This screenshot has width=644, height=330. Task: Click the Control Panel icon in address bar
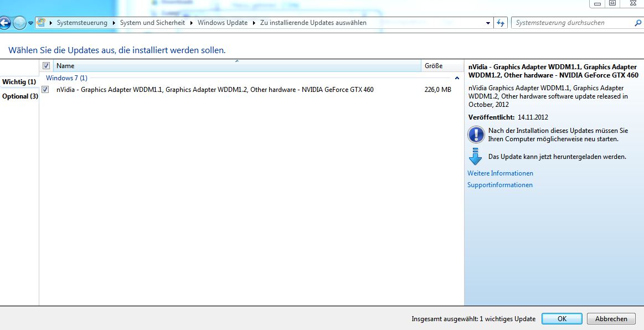tap(41, 23)
